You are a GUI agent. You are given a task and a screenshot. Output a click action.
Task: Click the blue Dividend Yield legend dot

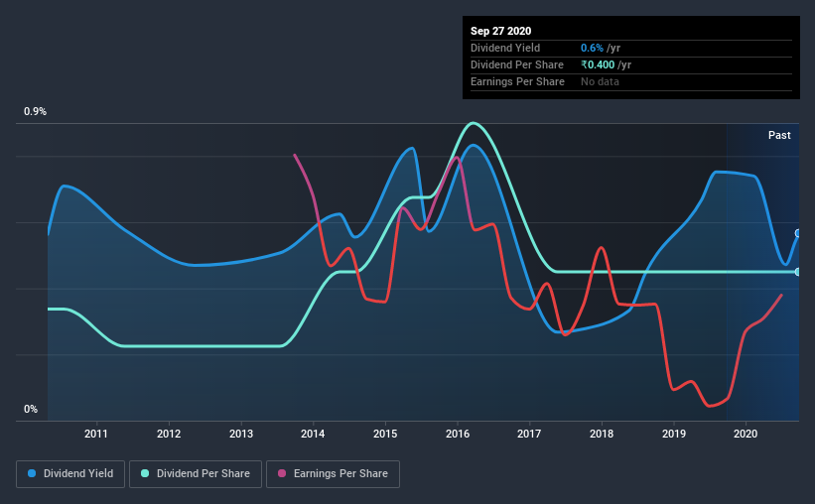click(x=32, y=473)
